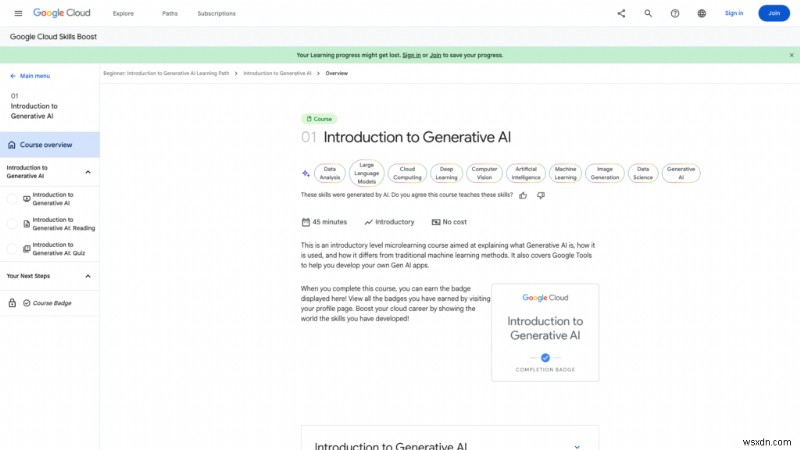The image size is (800, 450).
Task: Click the calendar icon by 45 minutes
Action: coord(306,222)
